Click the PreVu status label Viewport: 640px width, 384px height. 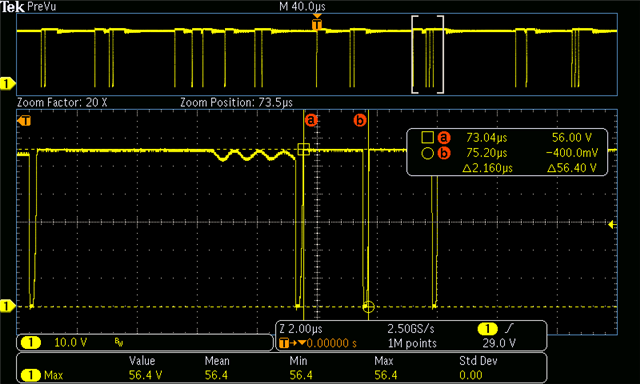click(x=42, y=7)
